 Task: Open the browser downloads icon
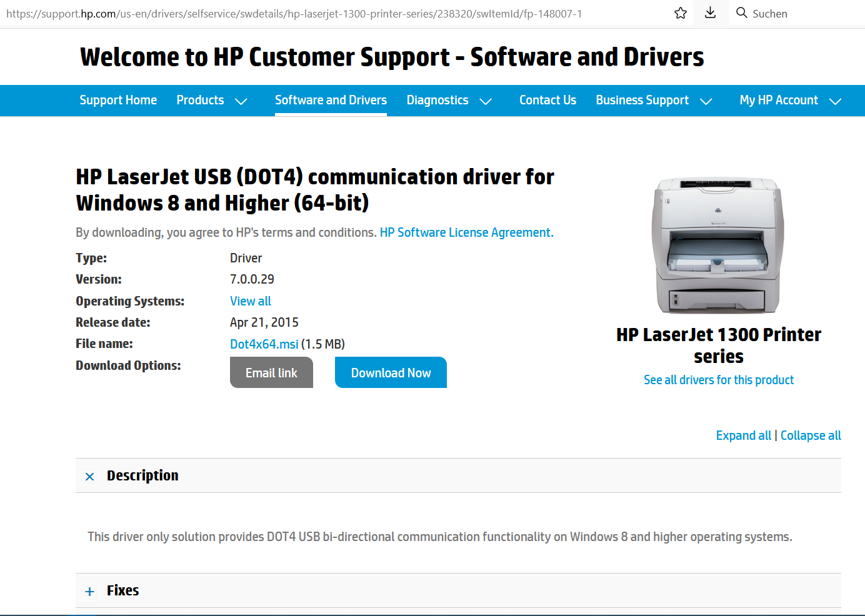point(710,13)
